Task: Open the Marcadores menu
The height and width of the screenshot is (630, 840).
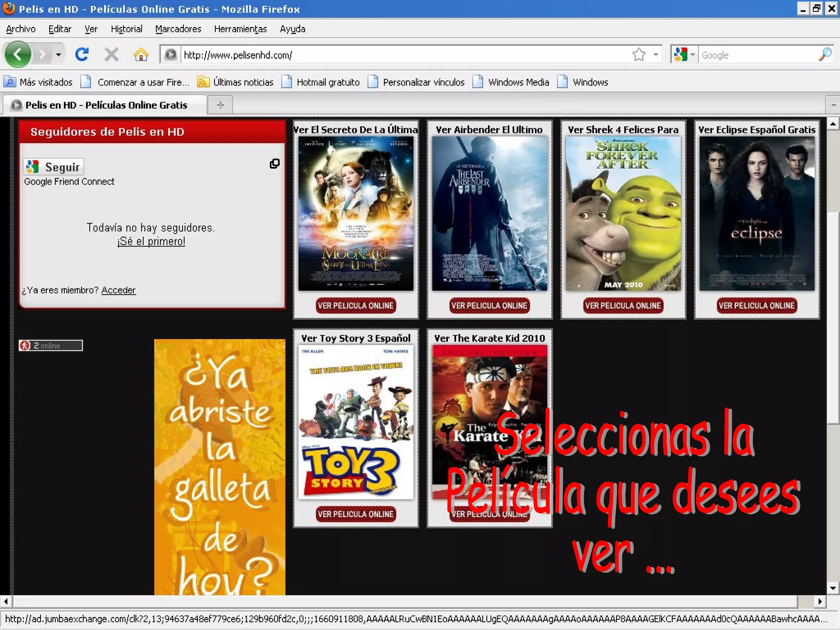Action: [x=178, y=29]
